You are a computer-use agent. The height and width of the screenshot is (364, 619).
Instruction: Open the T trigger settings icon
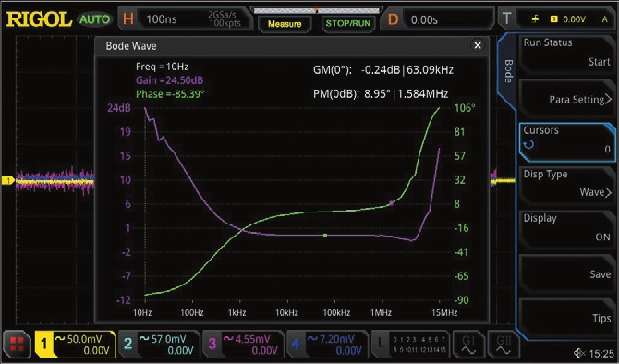click(x=507, y=18)
